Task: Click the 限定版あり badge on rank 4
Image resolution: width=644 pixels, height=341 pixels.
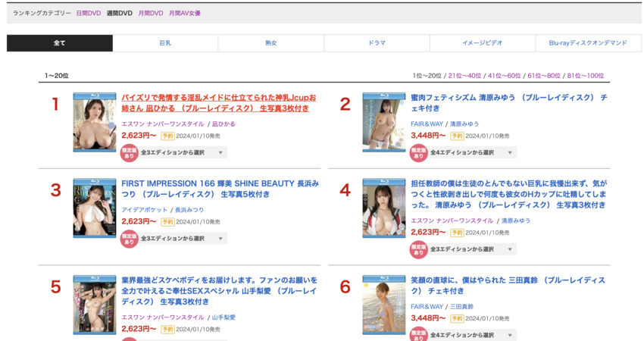Action: click(418, 249)
